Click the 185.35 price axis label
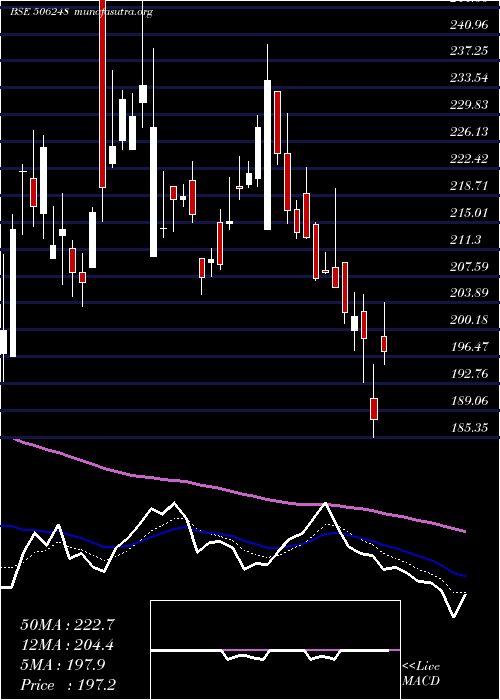The height and width of the screenshot is (700, 500). click(469, 428)
